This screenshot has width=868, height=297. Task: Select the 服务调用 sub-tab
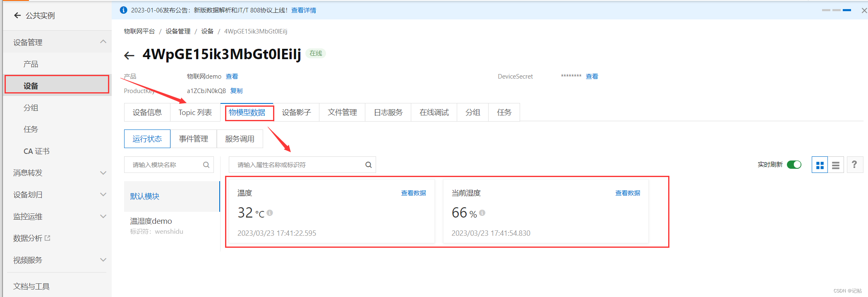(x=240, y=139)
